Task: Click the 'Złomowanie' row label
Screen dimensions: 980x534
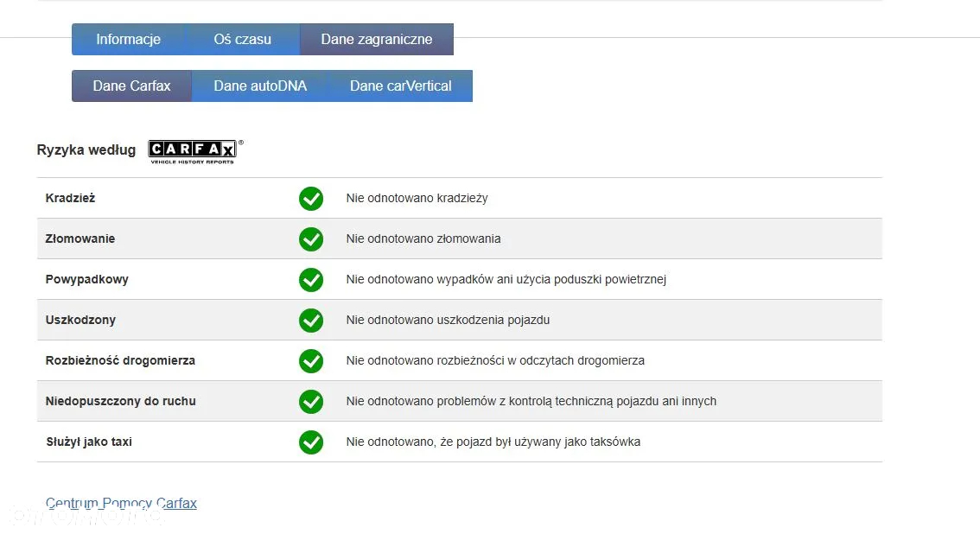Action: (x=80, y=238)
